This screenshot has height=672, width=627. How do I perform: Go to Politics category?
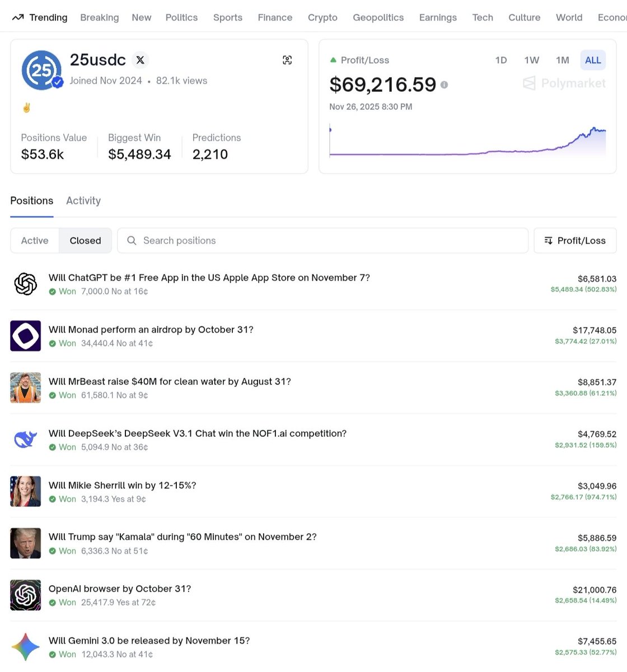[181, 17]
